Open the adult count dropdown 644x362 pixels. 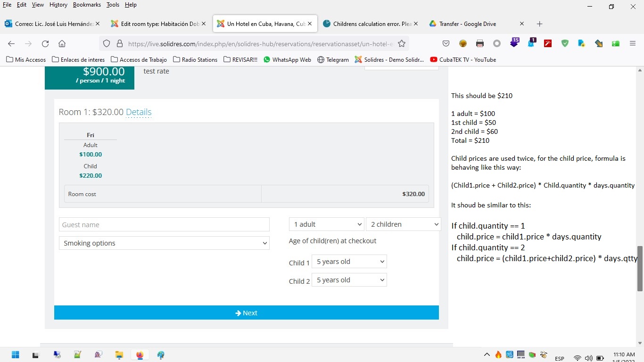coord(327,224)
